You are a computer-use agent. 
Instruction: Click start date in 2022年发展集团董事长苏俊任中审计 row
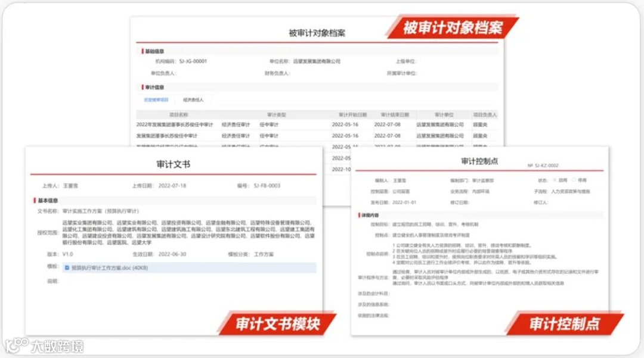coord(345,124)
